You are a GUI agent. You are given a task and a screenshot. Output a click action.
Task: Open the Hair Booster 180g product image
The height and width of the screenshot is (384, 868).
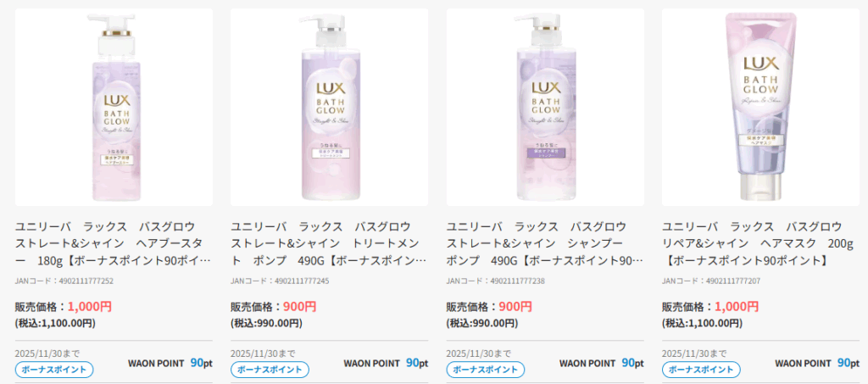pos(114,107)
